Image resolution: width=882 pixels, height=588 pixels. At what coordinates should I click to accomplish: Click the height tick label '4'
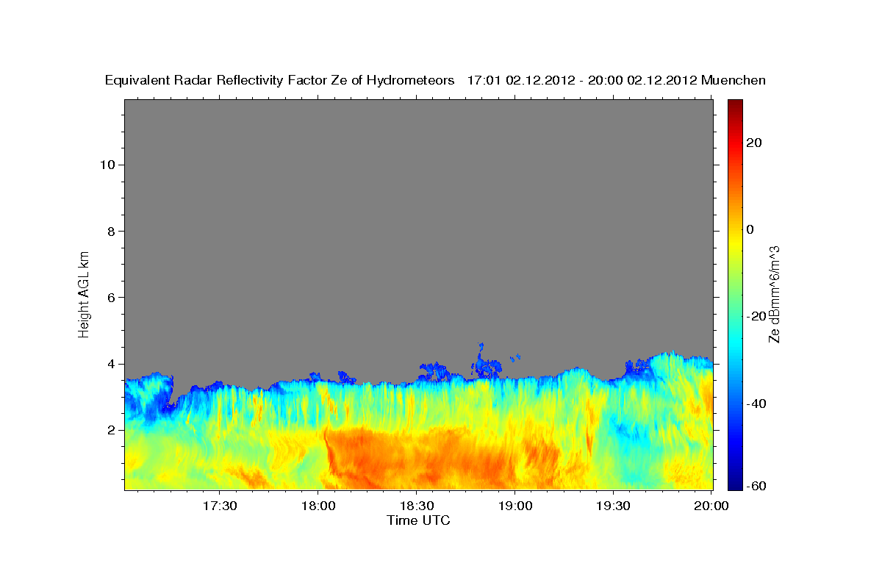coord(110,364)
